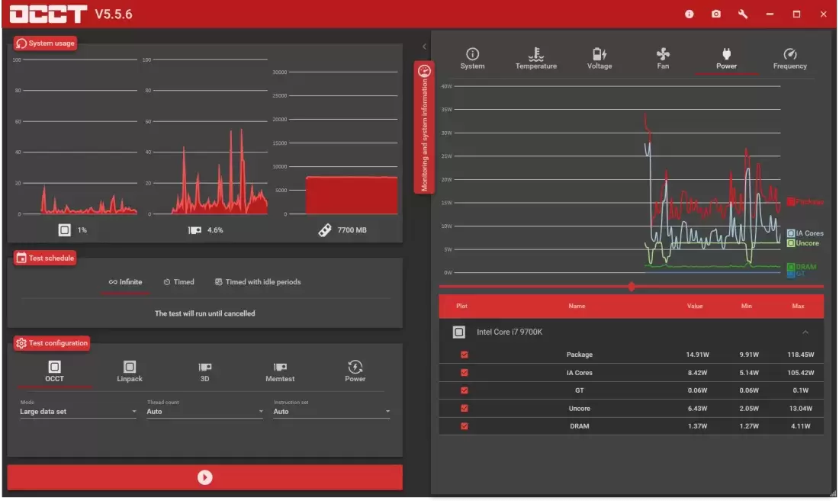Disable the DRAM plot checkbox
Screen dimensions: 839x504
[464, 426]
